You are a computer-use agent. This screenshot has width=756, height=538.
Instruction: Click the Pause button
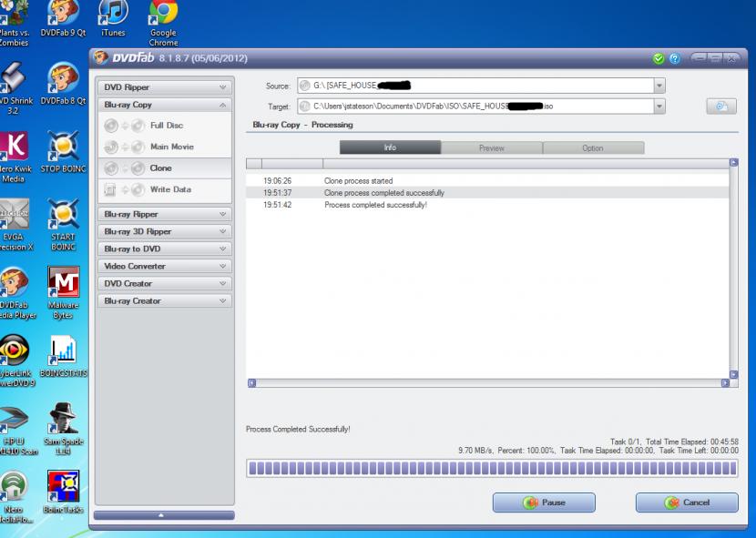pos(544,502)
